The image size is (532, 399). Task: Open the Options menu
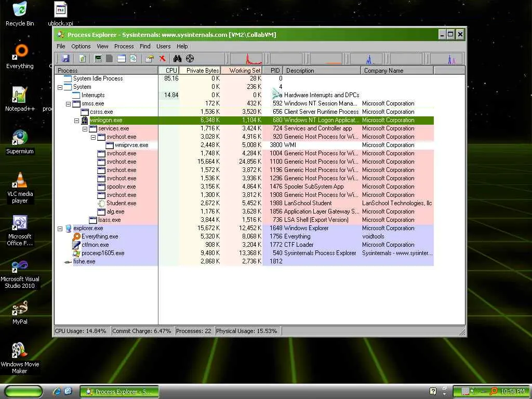tap(81, 46)
